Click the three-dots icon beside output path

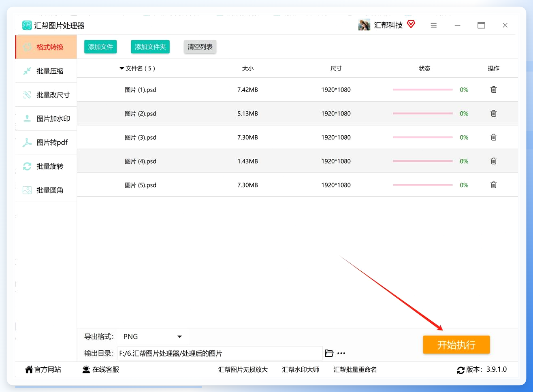click(341, 353)
